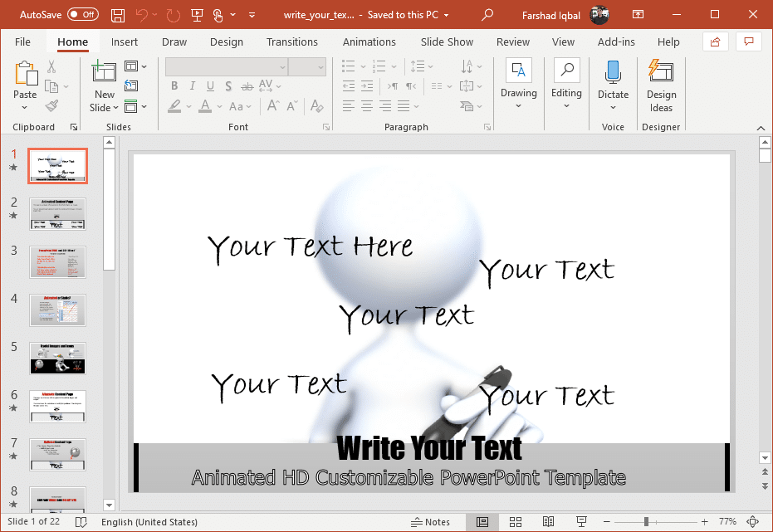The image size is (773, 532).
Task: Start Slide Show from status bar icon
Action: click(582, 522)
